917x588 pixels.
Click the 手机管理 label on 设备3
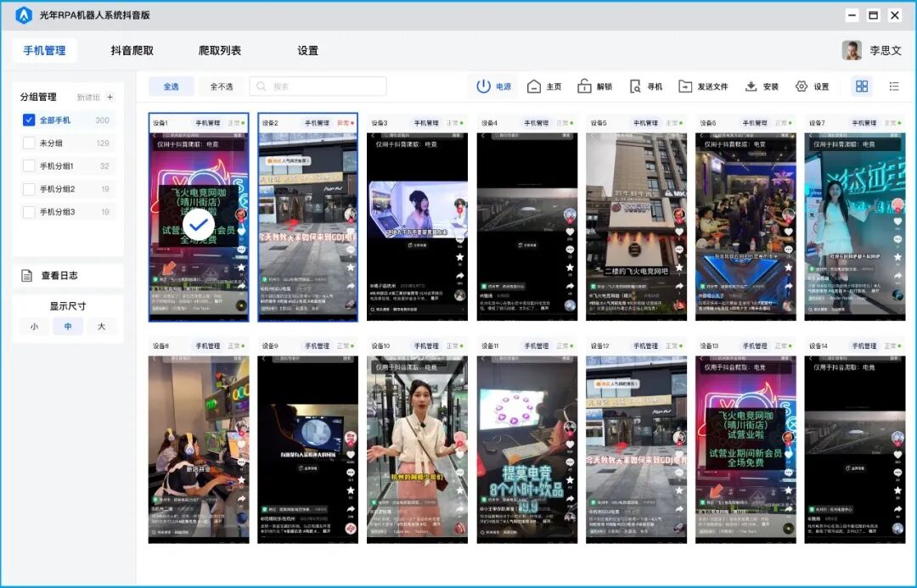(426, 123)
